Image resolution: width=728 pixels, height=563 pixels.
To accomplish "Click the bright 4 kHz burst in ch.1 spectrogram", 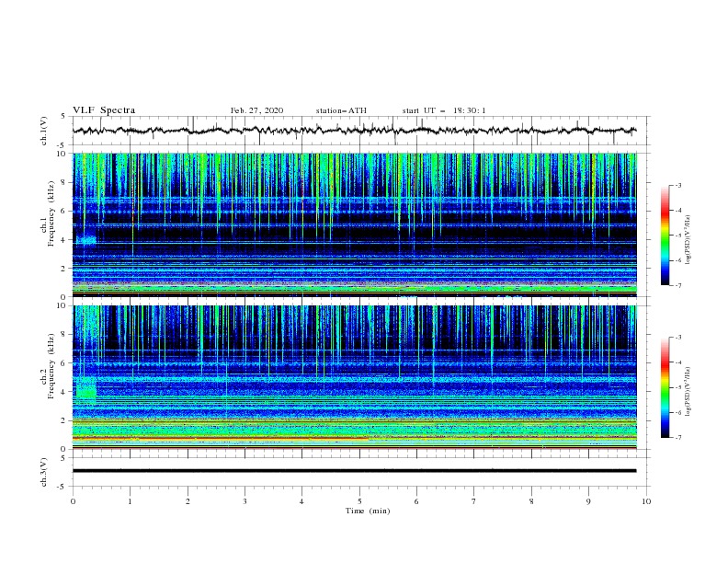I will click(x=86, y=240).
